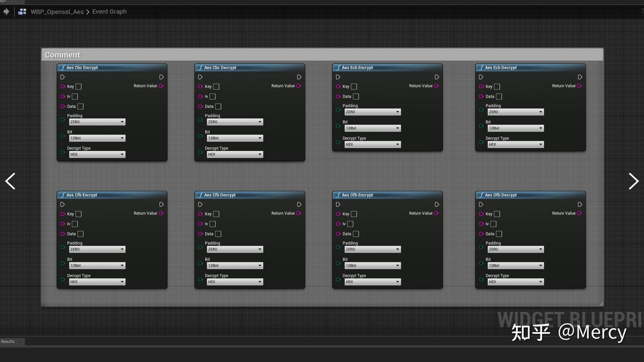This screenshot has width=644, height=362.
Task: Switch to the Results tab
Action: [8, 341]
